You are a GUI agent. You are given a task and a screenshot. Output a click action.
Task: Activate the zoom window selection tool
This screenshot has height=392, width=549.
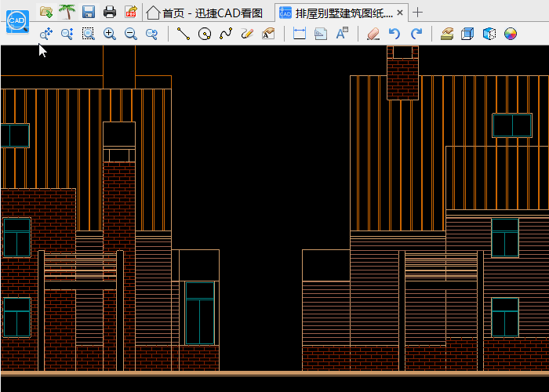click(x=89, y=34)
